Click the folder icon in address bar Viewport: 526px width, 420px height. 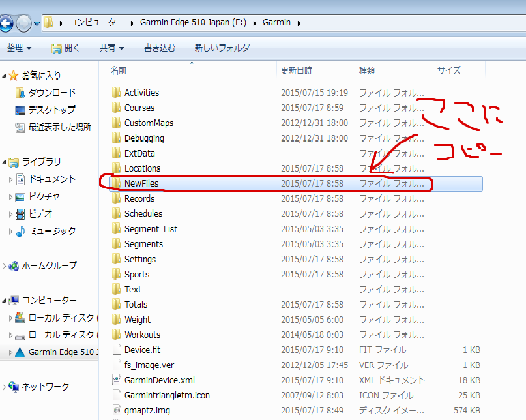point(49,22)
